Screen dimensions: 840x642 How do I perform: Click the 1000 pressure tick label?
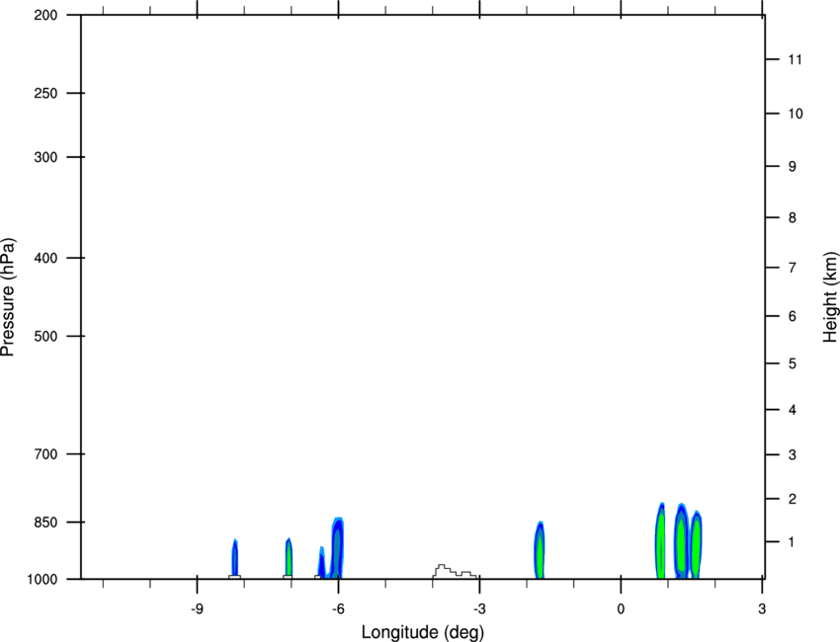click(42, 580)
